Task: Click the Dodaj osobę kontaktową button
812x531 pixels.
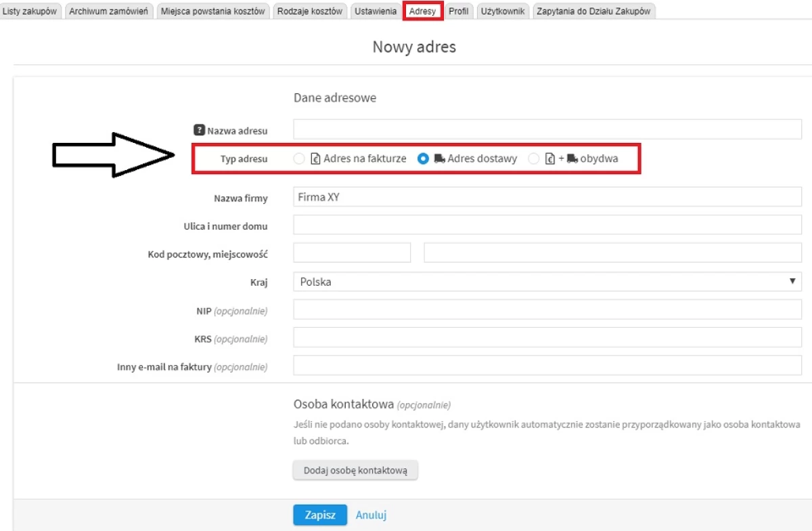Action: click(x=355, y=470)
